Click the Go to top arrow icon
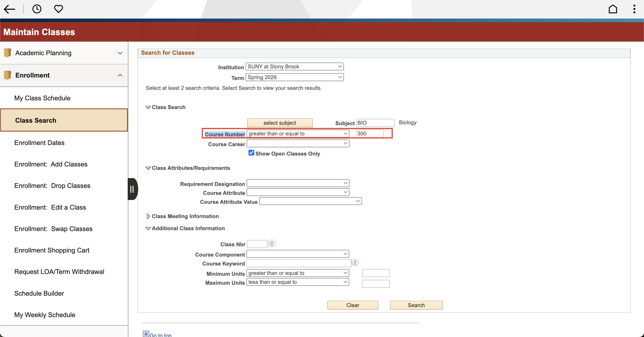 (x=146, y=334)
